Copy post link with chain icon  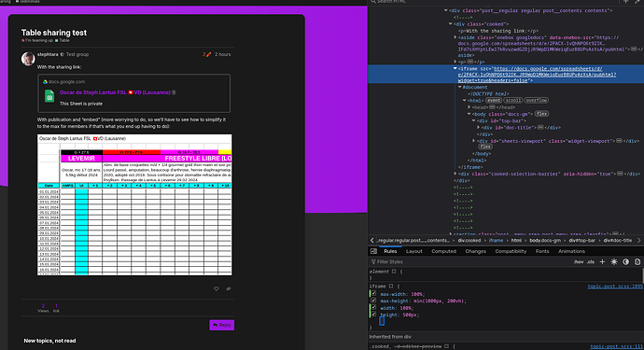[x=229, y=288]
